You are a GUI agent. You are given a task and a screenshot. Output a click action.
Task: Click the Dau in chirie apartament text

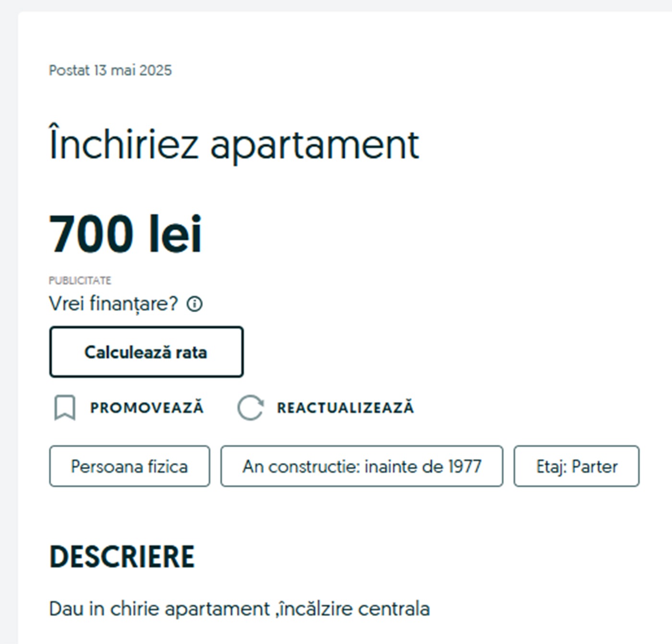pyautogui.click(x=159, y=609)
